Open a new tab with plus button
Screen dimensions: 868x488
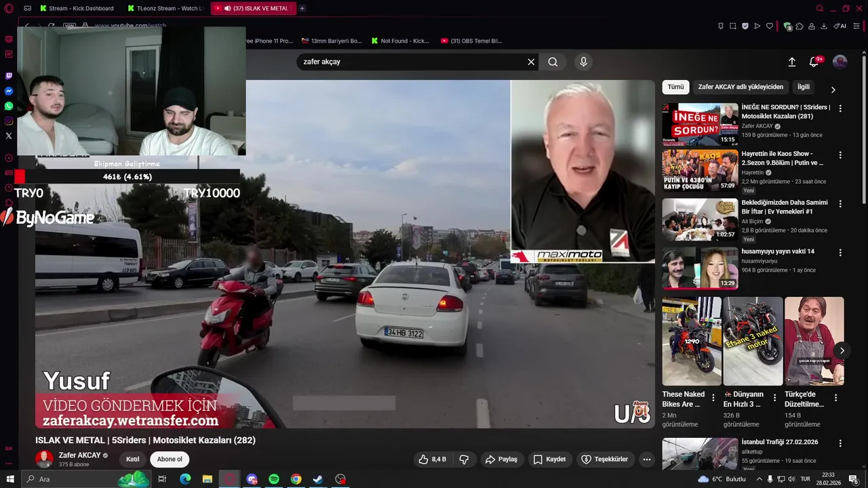(302, 8)
